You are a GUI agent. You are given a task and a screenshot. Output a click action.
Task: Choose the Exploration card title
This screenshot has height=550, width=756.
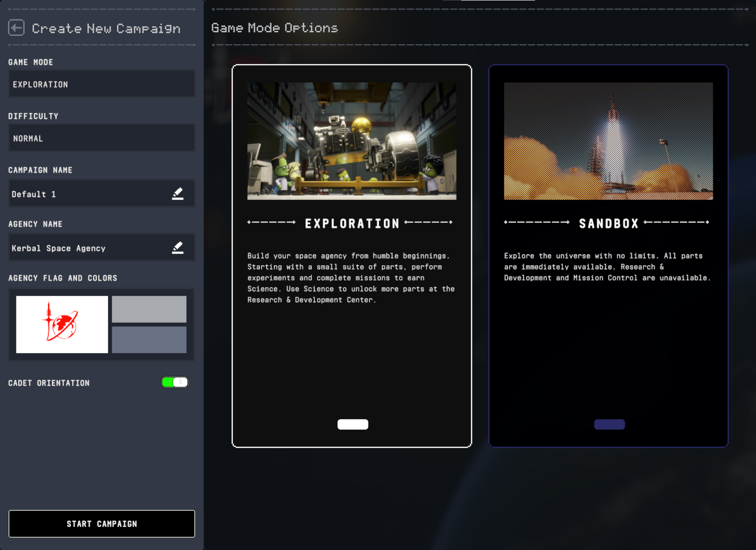click(x=352, y=223)
